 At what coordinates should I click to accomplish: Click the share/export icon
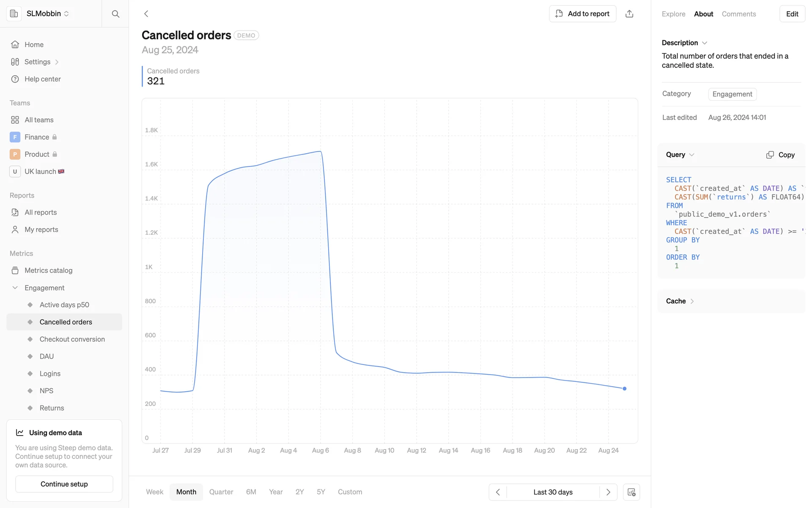[x=629, y=14]
